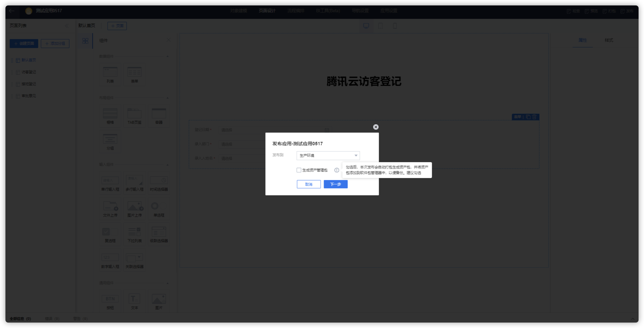Switch to mobile phone preview mode
644x328 pixels.
click(395, 26)
